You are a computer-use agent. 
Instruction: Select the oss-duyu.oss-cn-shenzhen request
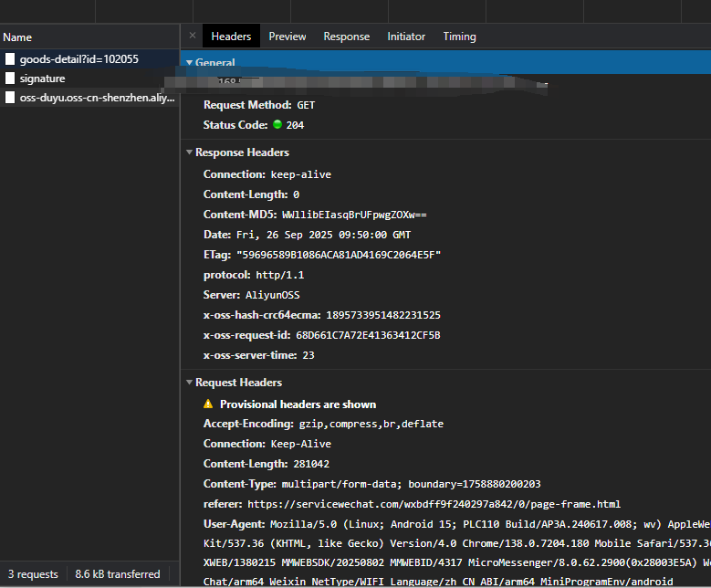(89, 98)
